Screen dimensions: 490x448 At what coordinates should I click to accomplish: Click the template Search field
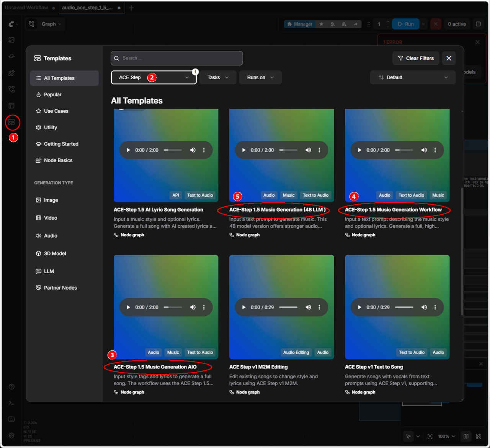pyautogui.click(x=177, y=58)
